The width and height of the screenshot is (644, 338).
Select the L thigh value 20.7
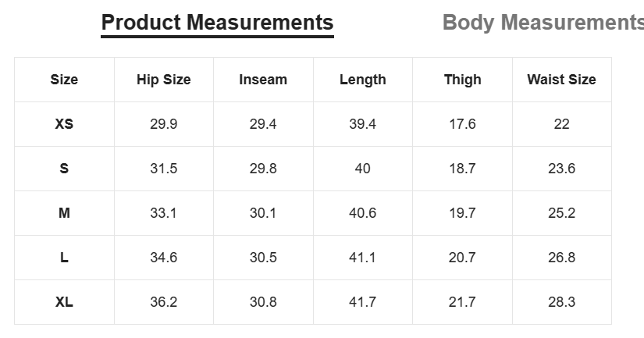coord(462,258)
